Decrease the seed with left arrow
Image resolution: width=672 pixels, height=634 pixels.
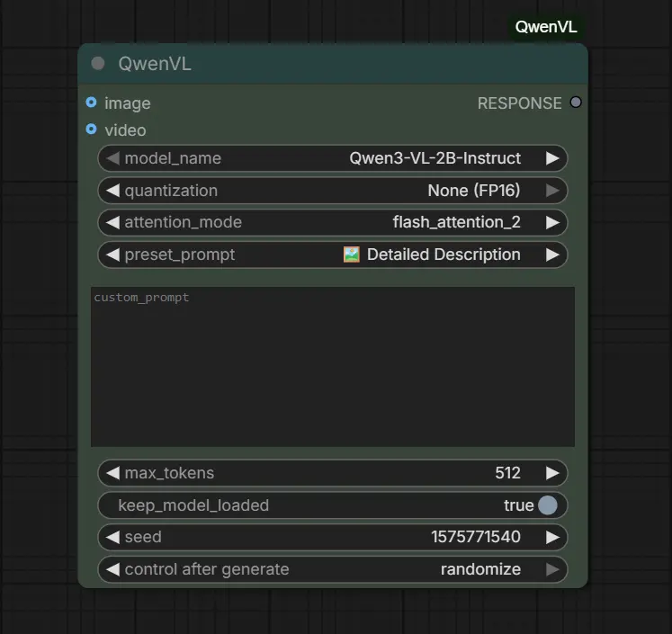click(112, 537)
